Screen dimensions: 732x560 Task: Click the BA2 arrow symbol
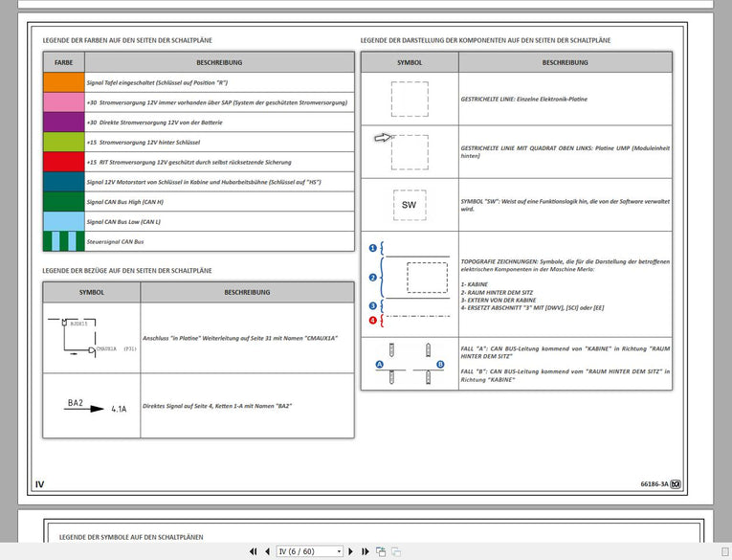pyautogui.click(x=91, y=406)
